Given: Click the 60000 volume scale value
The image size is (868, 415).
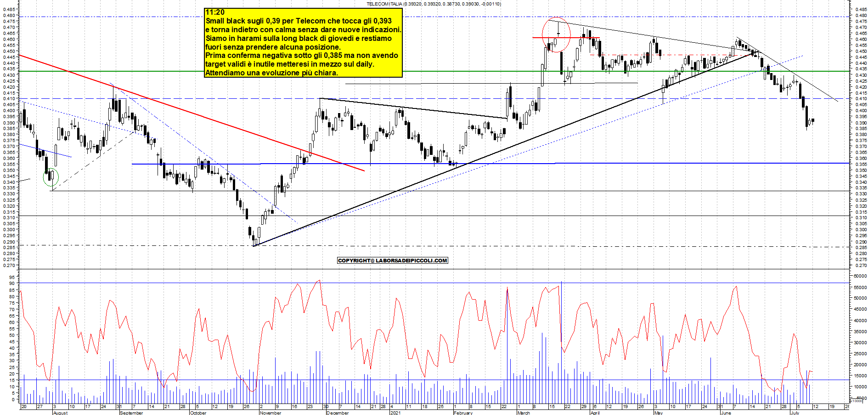Looking at the screenshot, I should point(860,276).
